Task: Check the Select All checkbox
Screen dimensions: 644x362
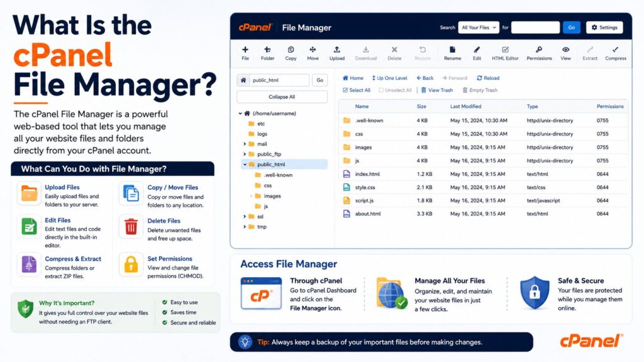Action: click(x=345, y=90)
